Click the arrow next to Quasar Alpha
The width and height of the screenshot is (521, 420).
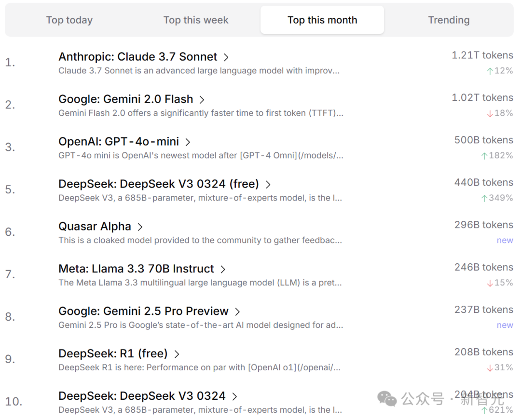pyautogui.click(x=140, y=227)
